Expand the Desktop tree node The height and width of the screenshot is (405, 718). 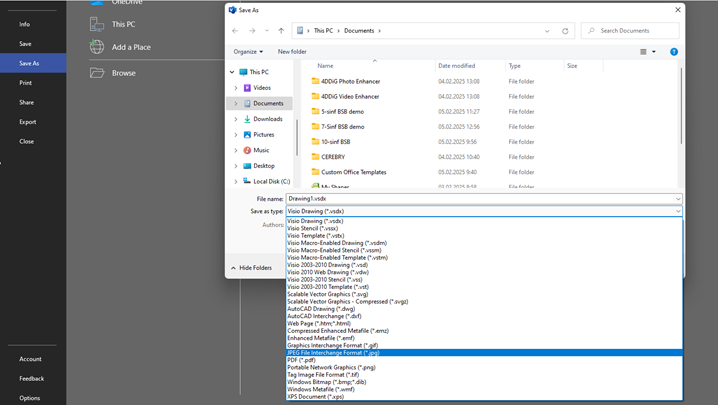(x=236, y=166)
